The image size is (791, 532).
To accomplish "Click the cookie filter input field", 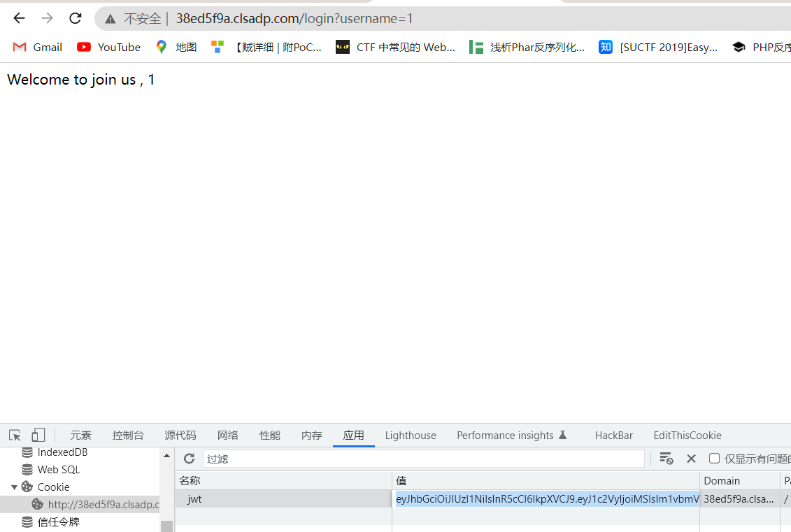I will (423, 459).
